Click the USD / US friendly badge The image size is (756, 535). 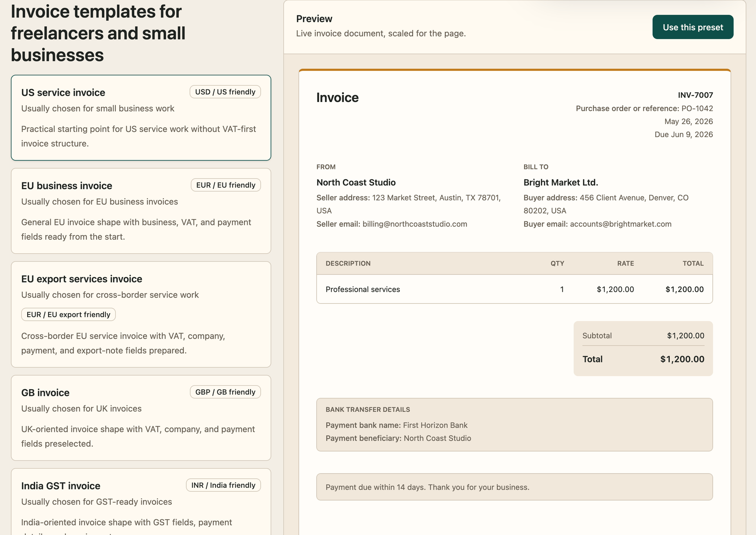(225, 92)
